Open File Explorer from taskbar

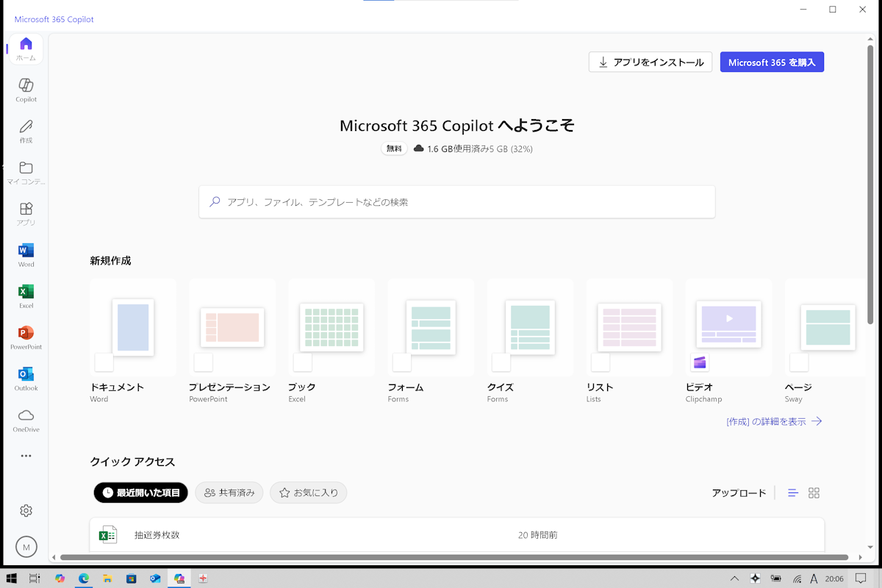coord(107,578)
